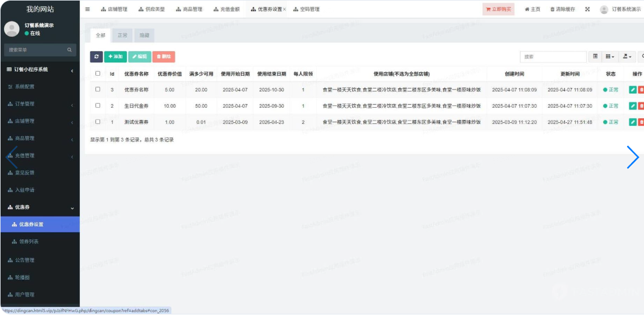
Task: Select the checkbox for coupon Id 3
Action: [98, 90]
